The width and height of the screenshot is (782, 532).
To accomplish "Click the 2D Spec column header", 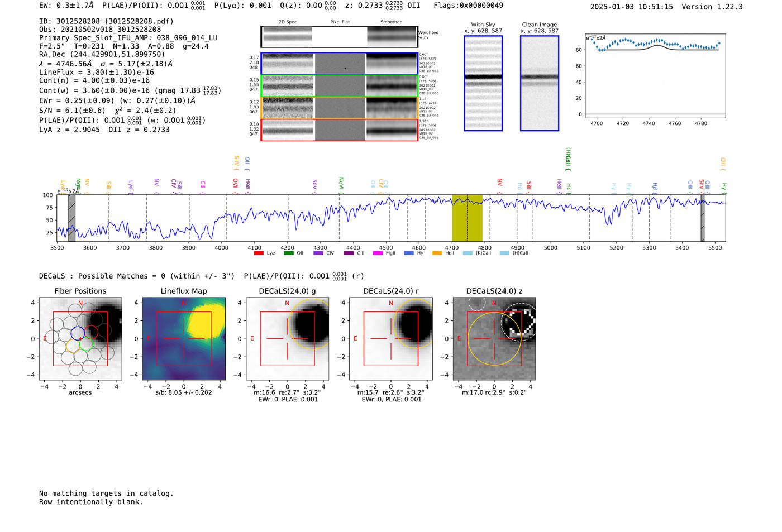I will (288, 22).
